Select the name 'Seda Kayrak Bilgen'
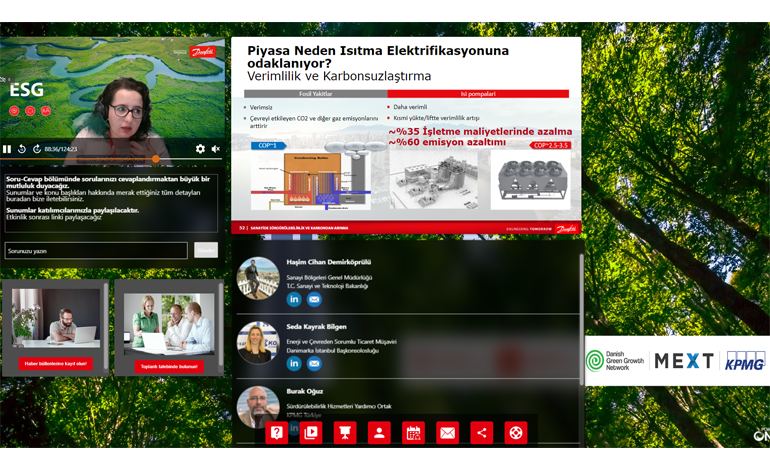 (x=316, y=327)
